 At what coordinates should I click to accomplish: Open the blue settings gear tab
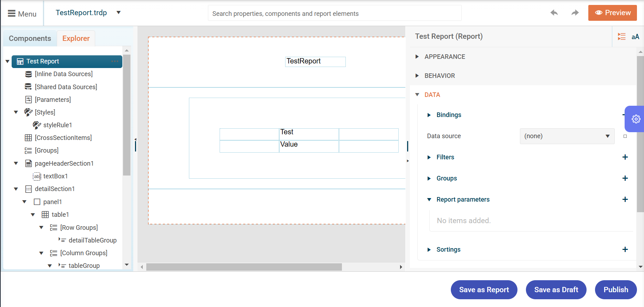tap(636, 119)
